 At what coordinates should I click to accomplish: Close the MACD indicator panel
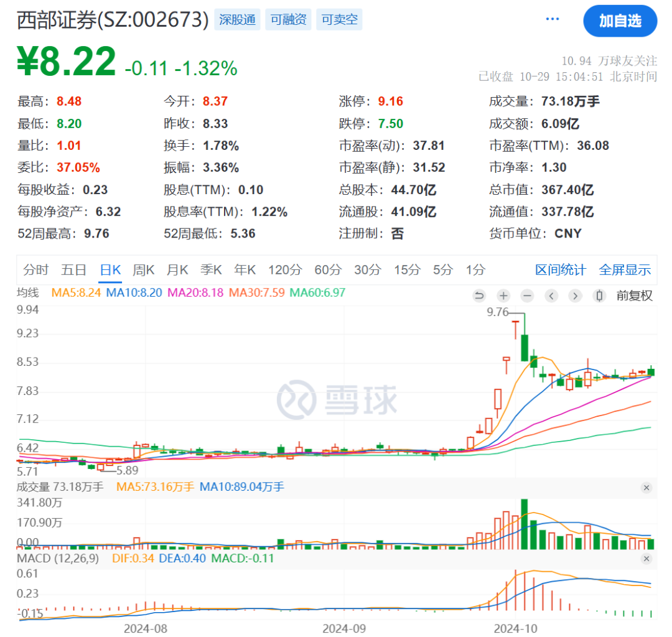tap(647, 558)
